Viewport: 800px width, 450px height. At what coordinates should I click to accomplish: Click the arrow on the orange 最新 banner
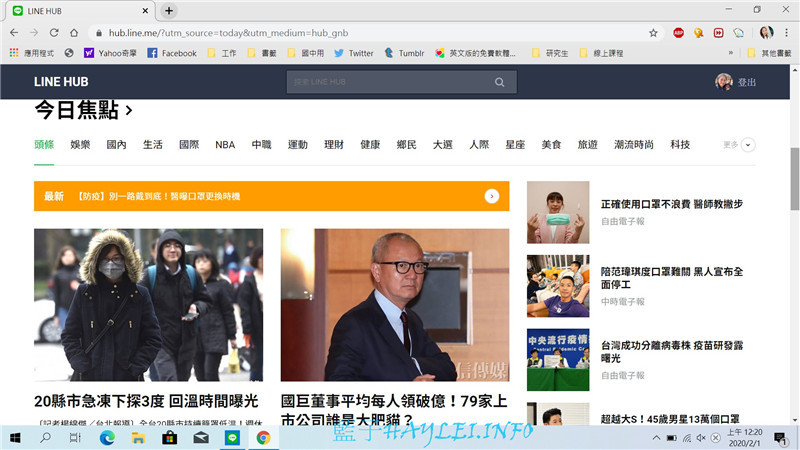pos(491,196)
